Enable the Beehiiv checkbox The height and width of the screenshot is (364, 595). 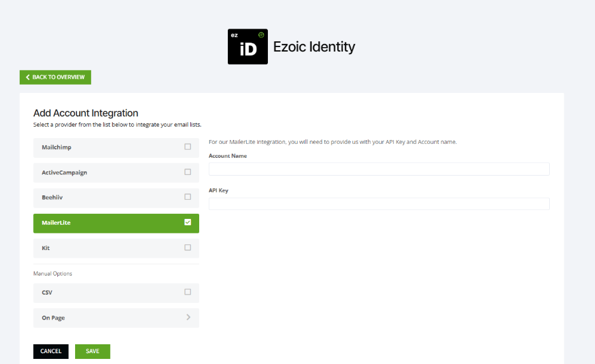[188, 197]
